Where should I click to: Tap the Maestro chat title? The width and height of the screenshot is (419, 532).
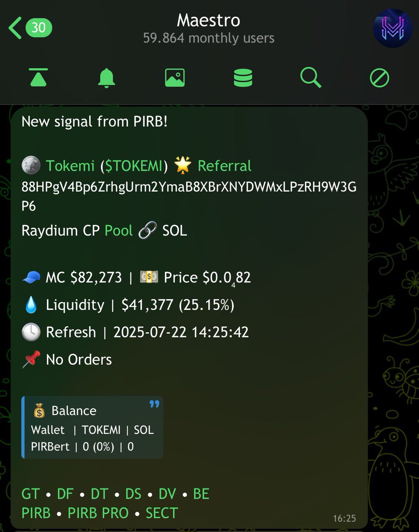click(x=208, y=20)
